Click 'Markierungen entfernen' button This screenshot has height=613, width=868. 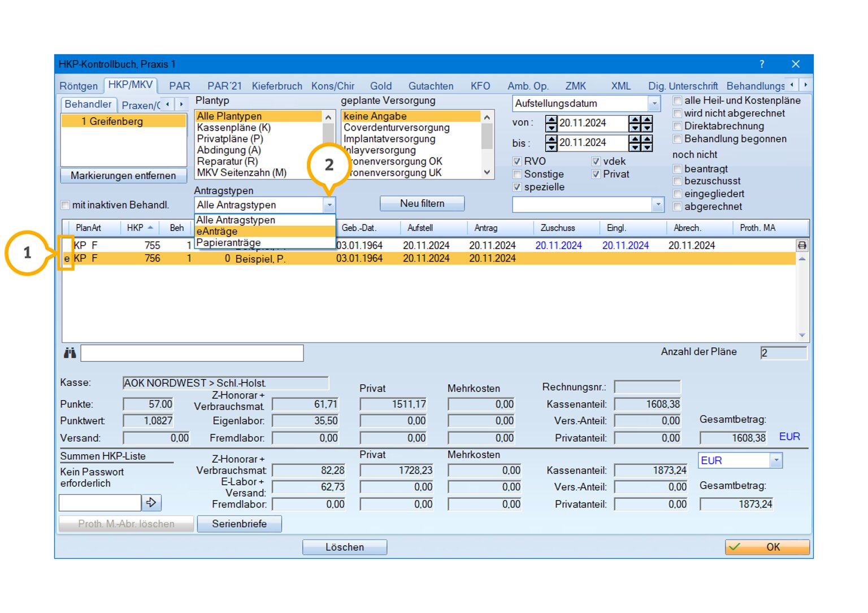pyautogui.click(x=123, y=176)
